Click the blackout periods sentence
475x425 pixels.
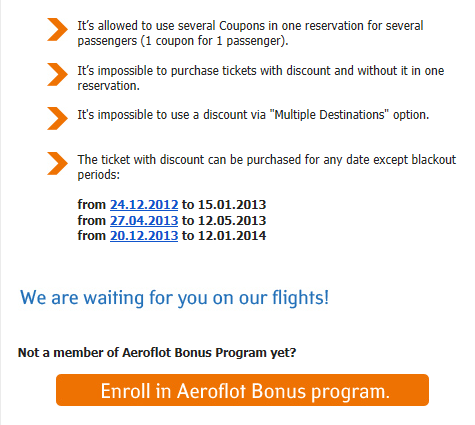[267, 167]
